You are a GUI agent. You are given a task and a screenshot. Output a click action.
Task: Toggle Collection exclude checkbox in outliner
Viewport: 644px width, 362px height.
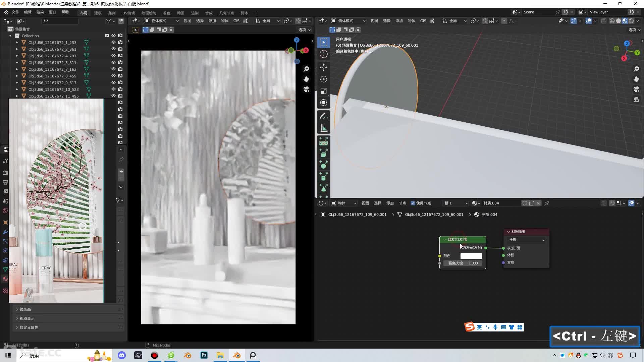pos(107,36)
